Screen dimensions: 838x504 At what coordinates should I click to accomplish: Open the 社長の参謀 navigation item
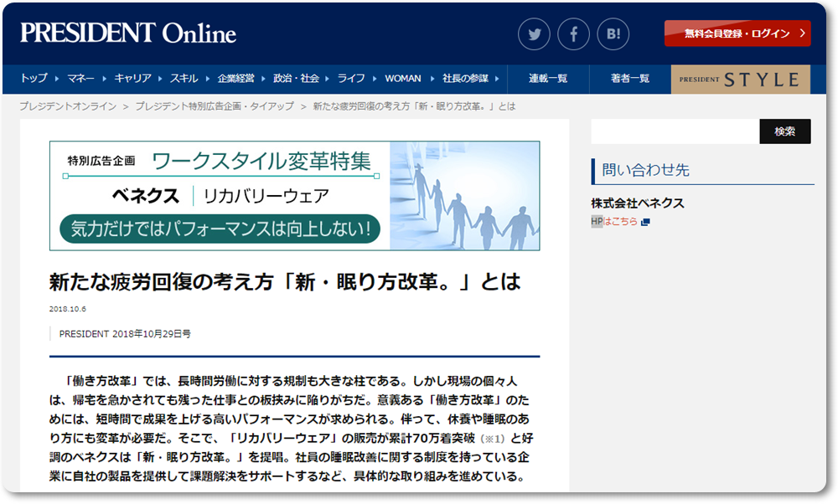tap(465, 79)
